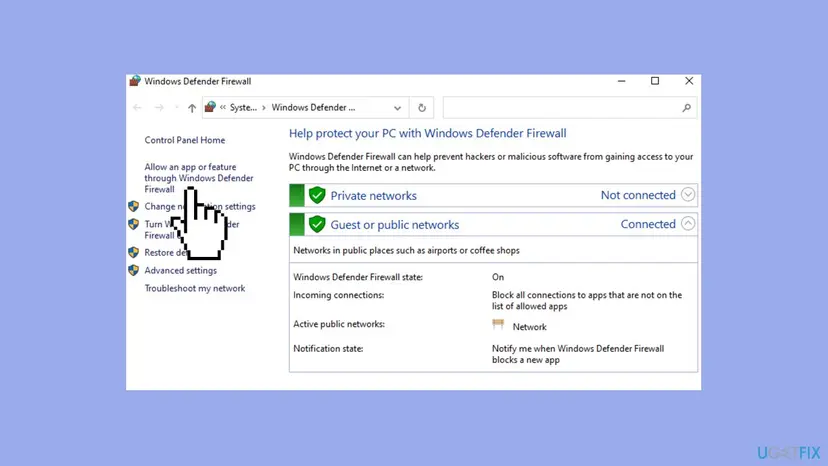
Task: Maximize the Windows Defender Firewall window
Action: [x=655, y=81]
